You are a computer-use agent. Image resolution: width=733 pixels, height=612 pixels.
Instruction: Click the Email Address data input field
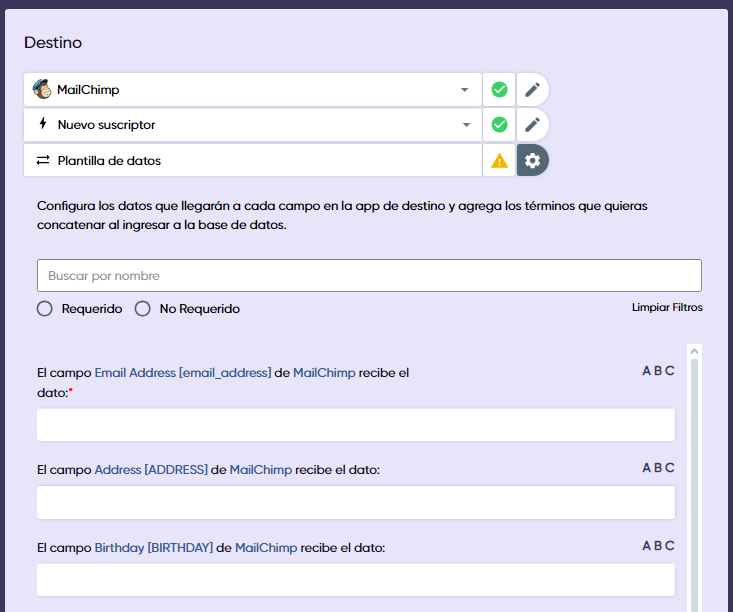click(x=355, y=425)
